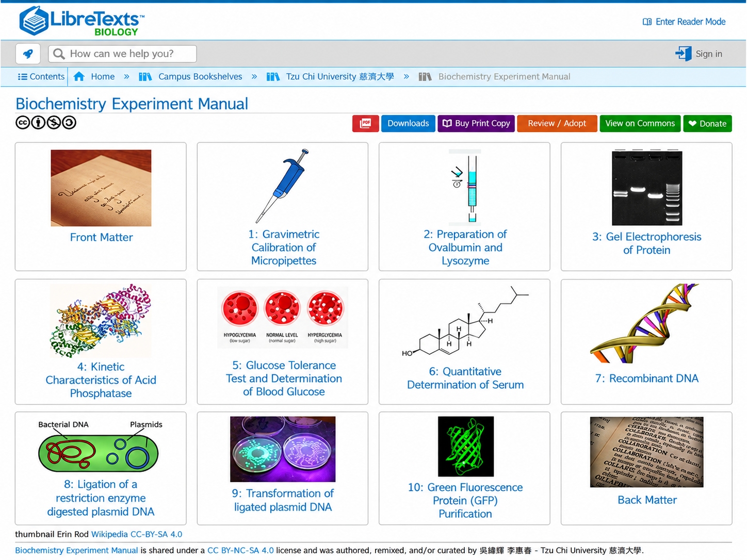Screen dimensions: 747x560
Task: Expand the Contents menu
Action: coord(41,76)
